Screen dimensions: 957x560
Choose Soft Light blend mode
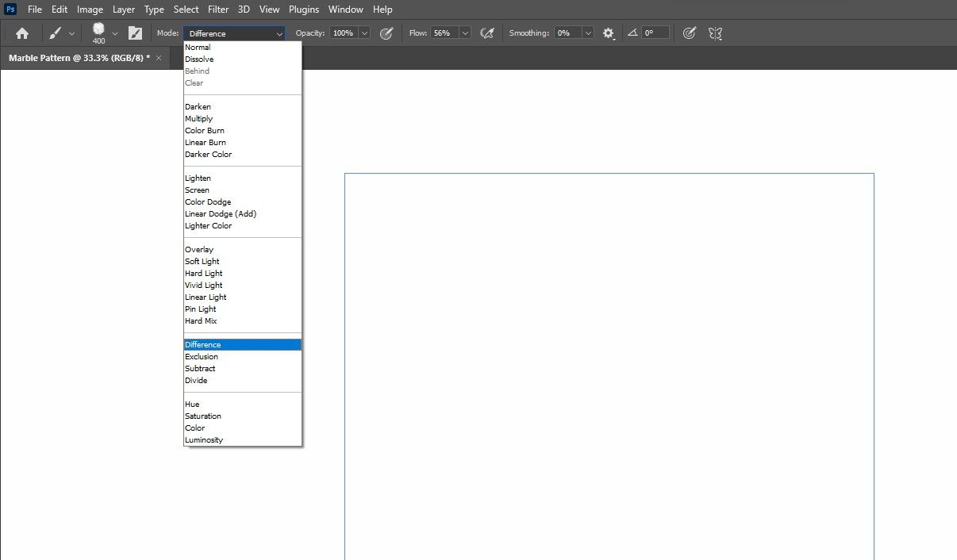(243, 262)
